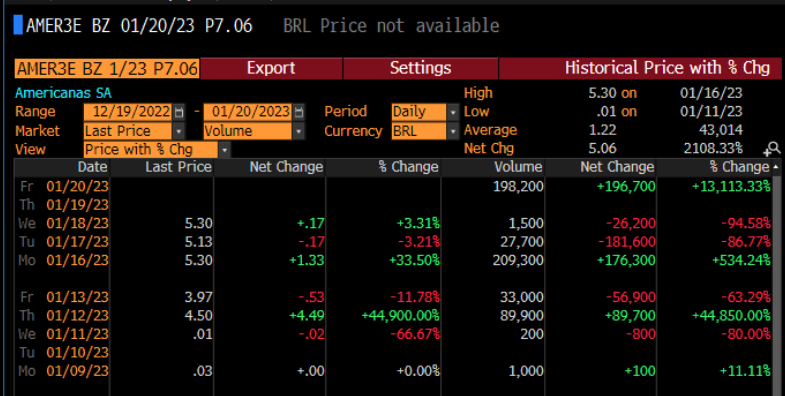Click the Volume column header
Image resolution: width=785 pixels, height=396 pixels.
point(493,167)
